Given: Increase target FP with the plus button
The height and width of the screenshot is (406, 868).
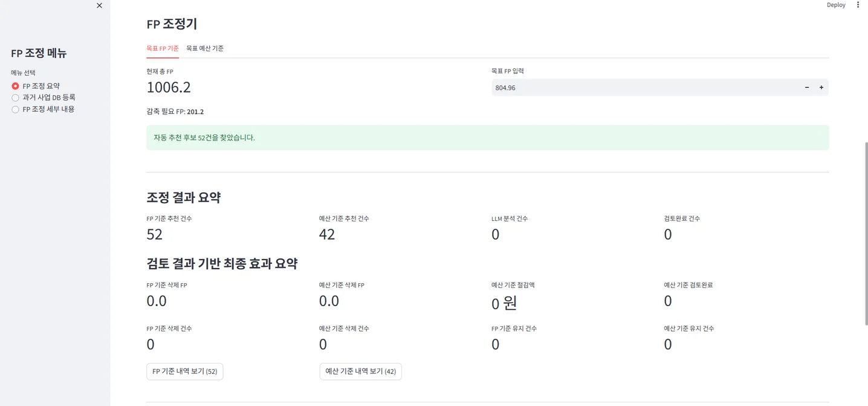Looking at the screenshot, I should [821, 88].
